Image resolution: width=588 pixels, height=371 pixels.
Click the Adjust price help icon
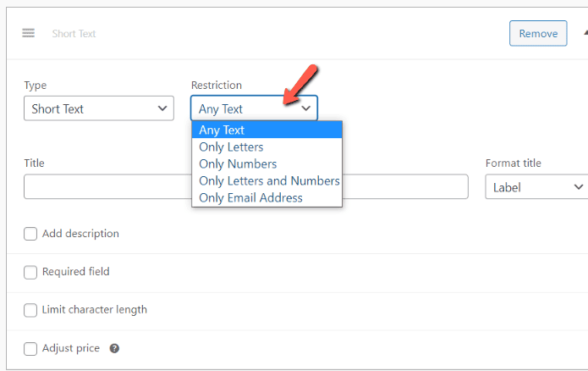[114, 348]
